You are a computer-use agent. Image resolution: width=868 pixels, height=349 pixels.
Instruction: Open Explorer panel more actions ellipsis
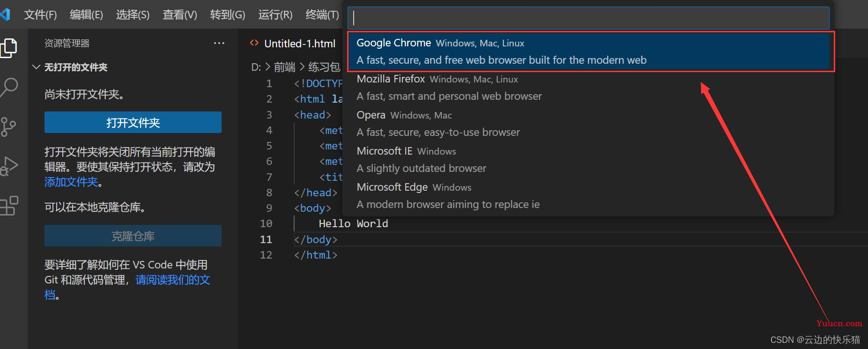219,43
